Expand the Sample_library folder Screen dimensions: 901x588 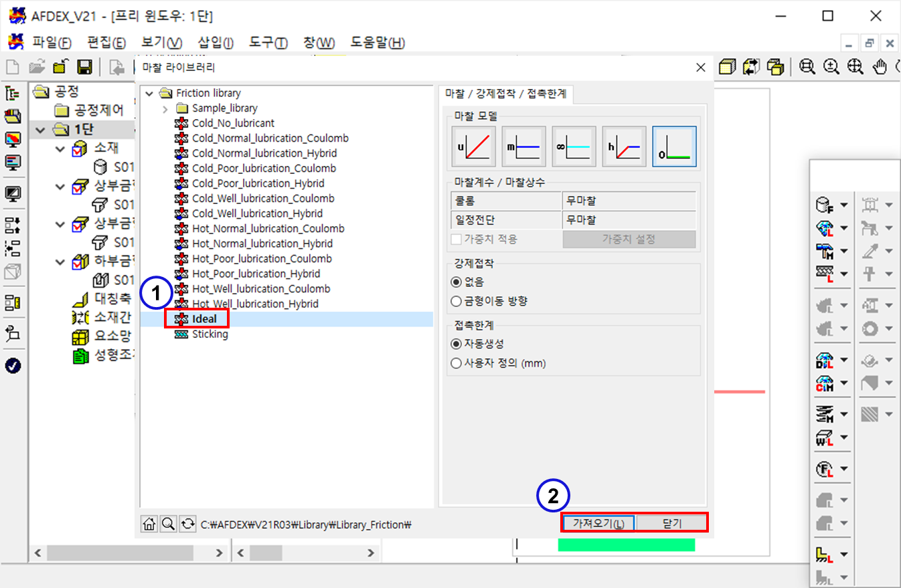coord(165,108)
